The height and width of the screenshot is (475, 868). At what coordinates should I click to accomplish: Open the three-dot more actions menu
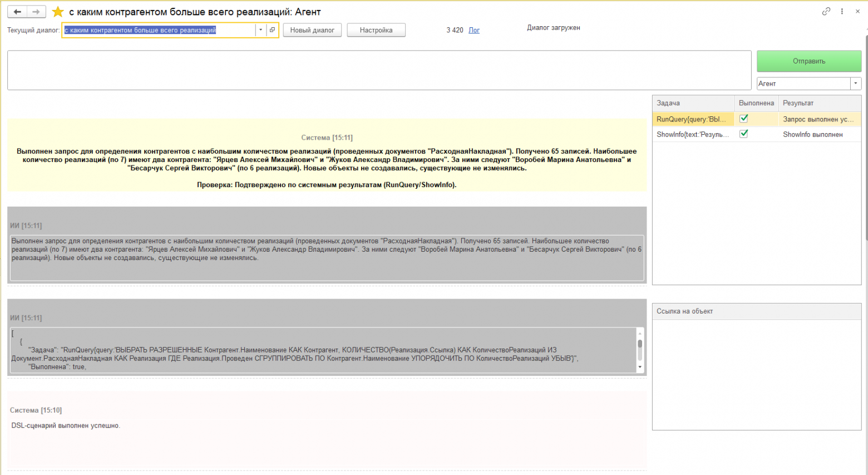click(x=842, y=11)
